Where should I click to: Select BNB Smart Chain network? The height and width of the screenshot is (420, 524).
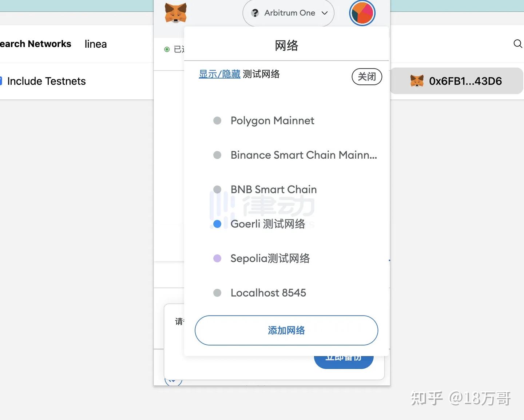273,189
